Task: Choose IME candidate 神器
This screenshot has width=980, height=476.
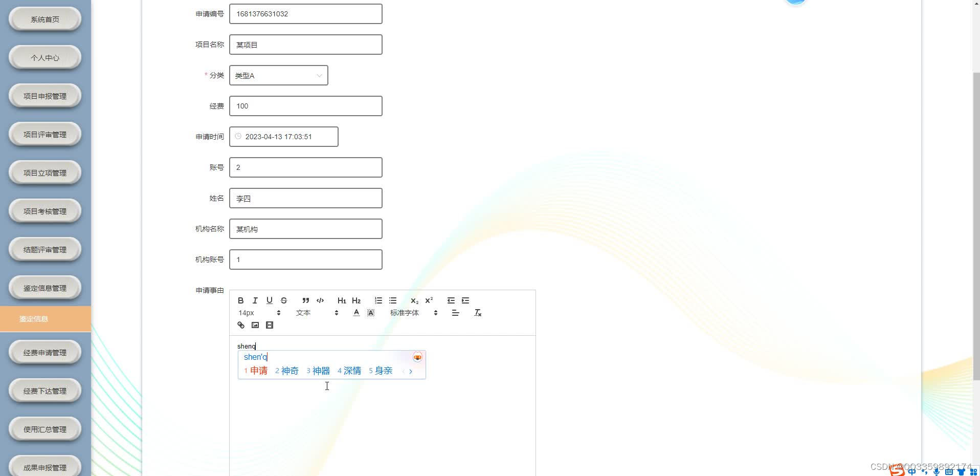Action: pos(318,371)
